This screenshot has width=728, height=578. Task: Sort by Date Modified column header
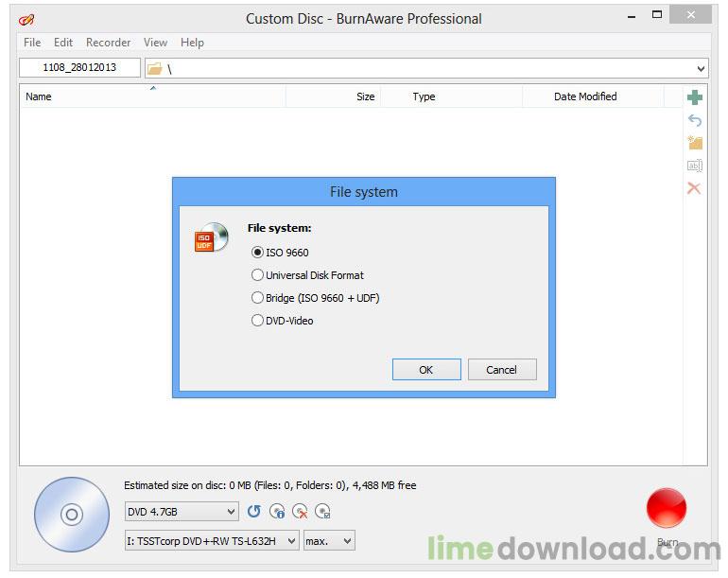pyautogui.click(x=593, y=96)
